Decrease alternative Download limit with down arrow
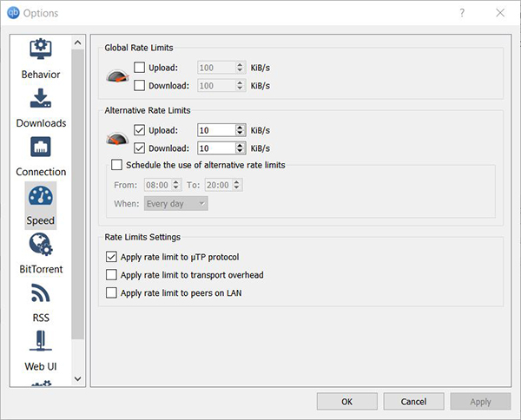The image size is (521, 420). (240, 151)
